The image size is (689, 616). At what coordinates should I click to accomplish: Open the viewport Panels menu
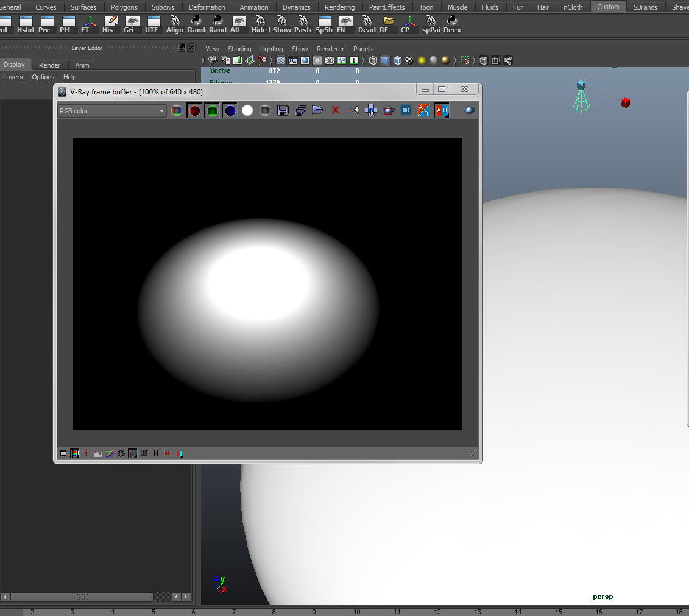point(363,49)
